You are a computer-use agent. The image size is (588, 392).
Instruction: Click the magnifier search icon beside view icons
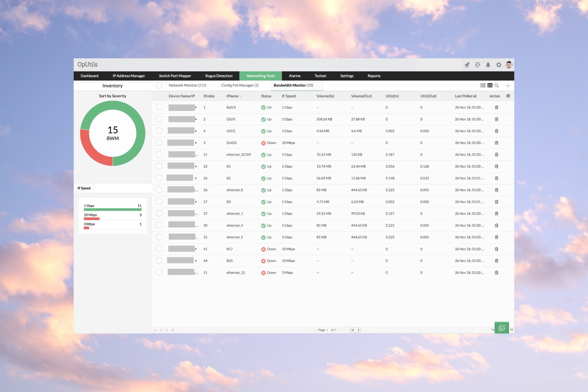(x=496, y=85)
